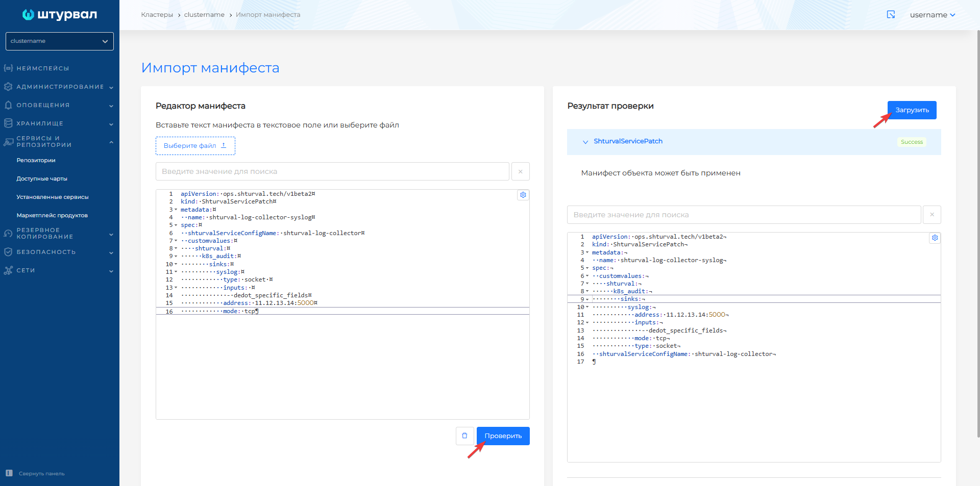Image resolution: width=980 pixels, height=486 pixels.
Task: Open the username account menu
Action: pyautogui.click(x=932, y=15)
